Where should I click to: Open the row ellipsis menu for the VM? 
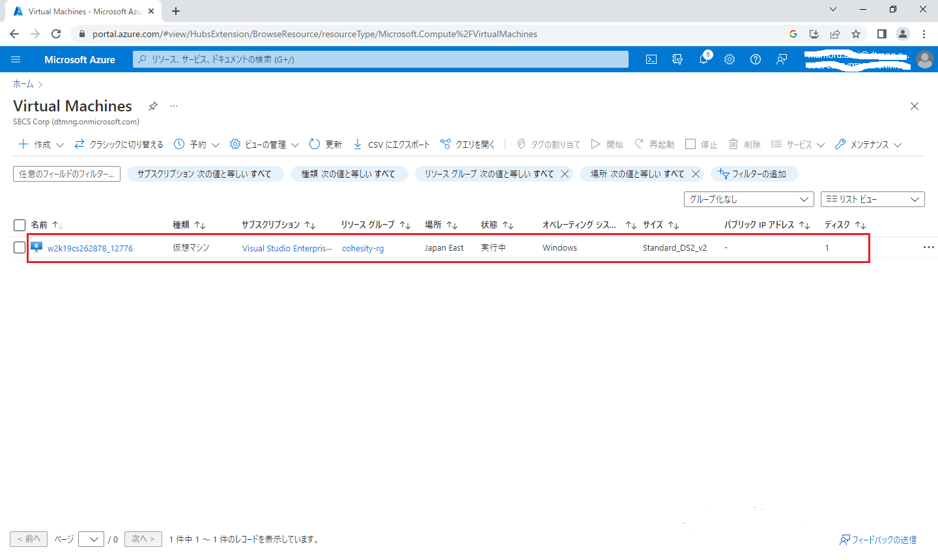[x=929, y=247]
